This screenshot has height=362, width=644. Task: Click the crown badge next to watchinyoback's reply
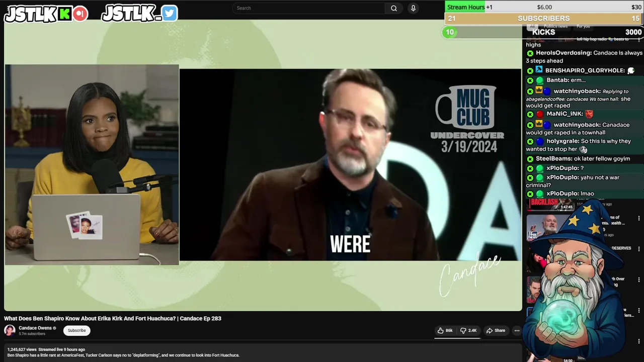pyautogui.click(x=539, y=91)
